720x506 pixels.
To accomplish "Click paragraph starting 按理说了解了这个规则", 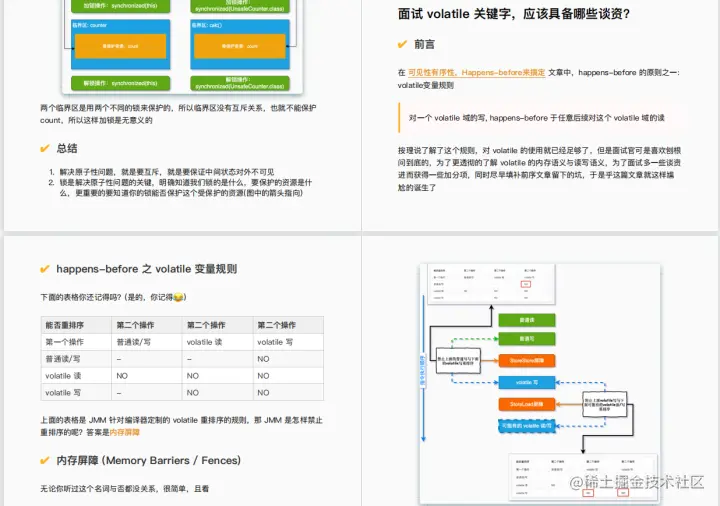I will point(539,169).
